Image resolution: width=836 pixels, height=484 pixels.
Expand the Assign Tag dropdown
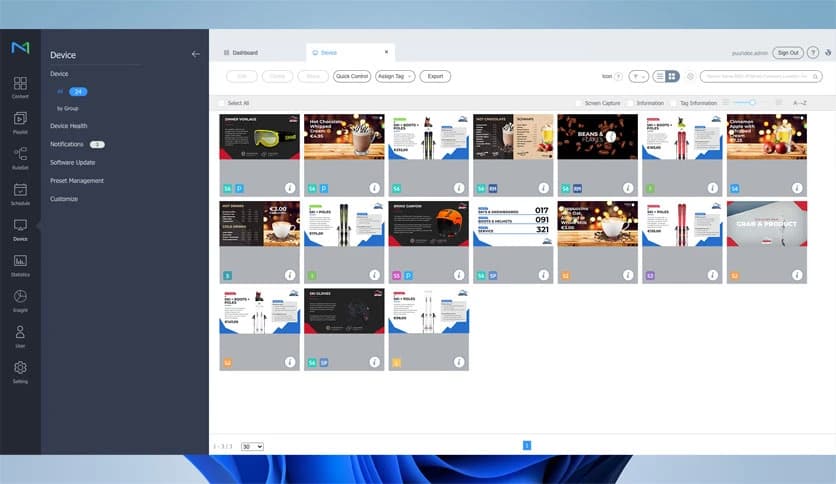[x=395, y=76]
